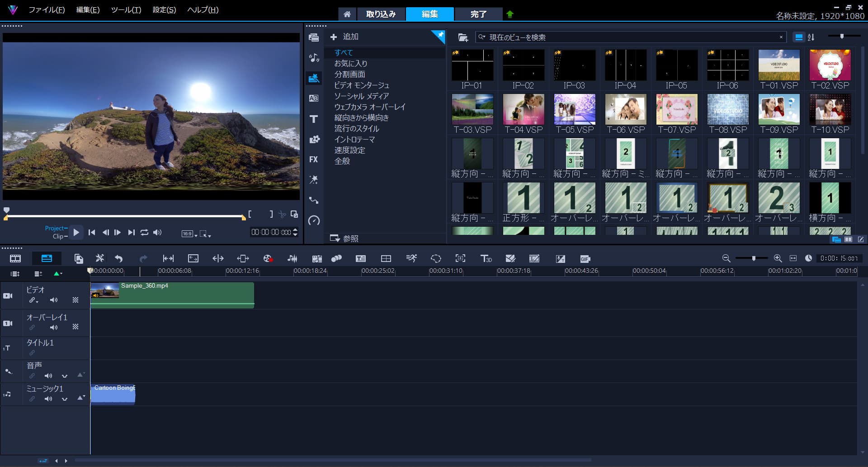This screenshot has width=868, height=467.
Task: Open the resize/crop mode dropdown in preview
Action: coord(205,233)
